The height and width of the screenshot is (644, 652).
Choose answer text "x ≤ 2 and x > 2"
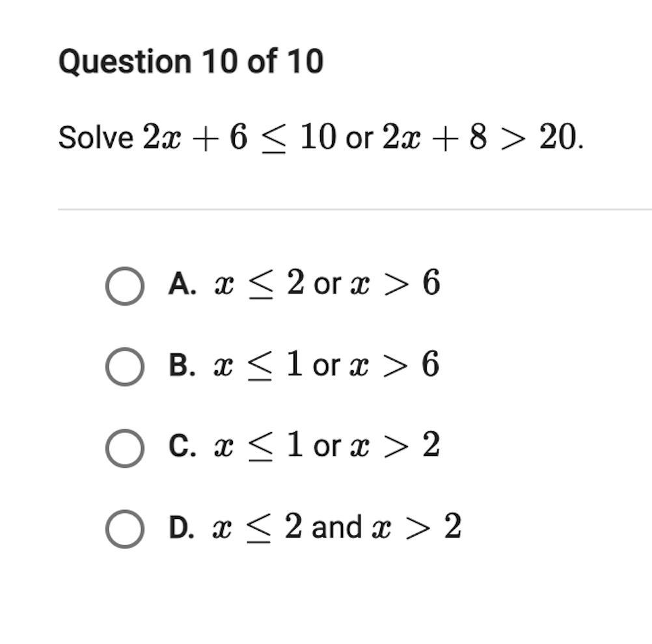tap(337, 527)
